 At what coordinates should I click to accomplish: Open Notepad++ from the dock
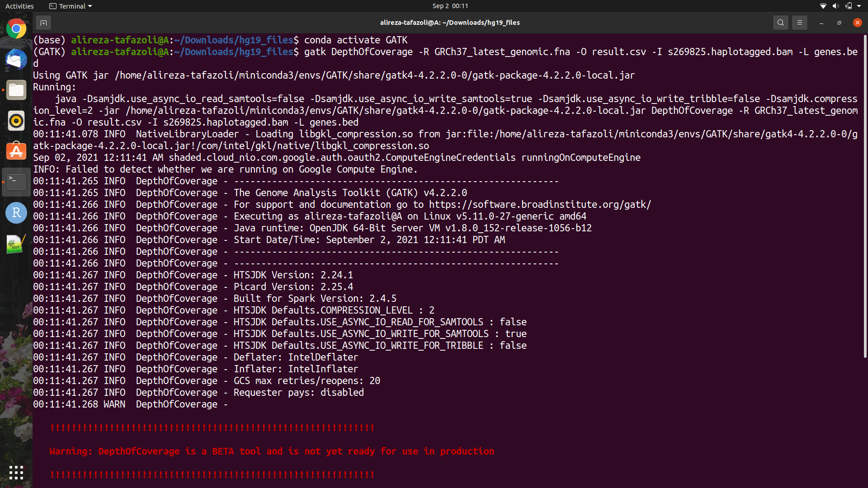(16, 244)
